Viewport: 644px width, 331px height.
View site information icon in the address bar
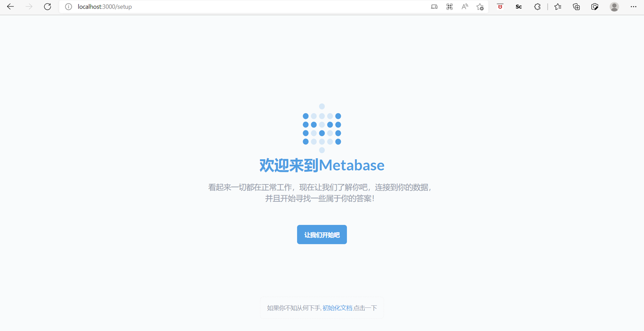coord(68,7)
